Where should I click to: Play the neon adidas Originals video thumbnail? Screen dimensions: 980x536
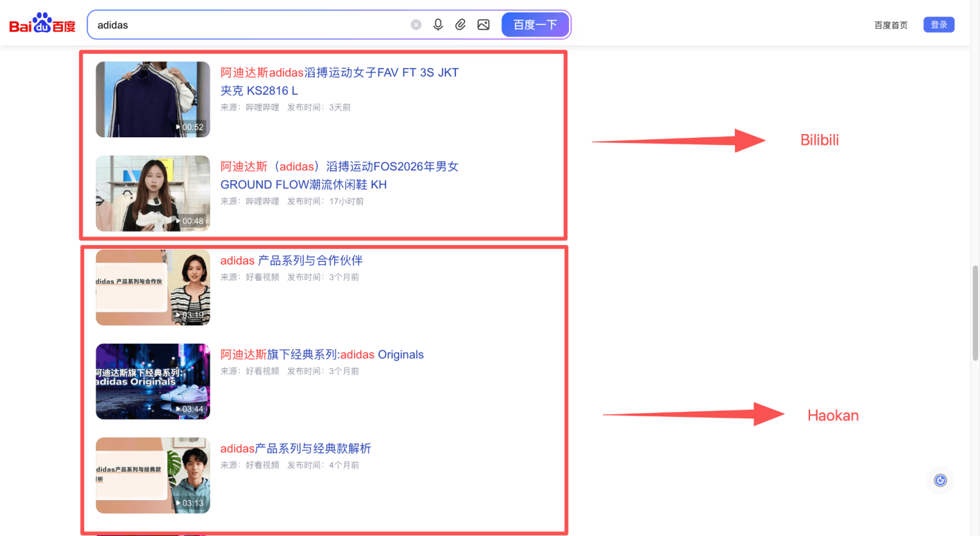point(153,382)
